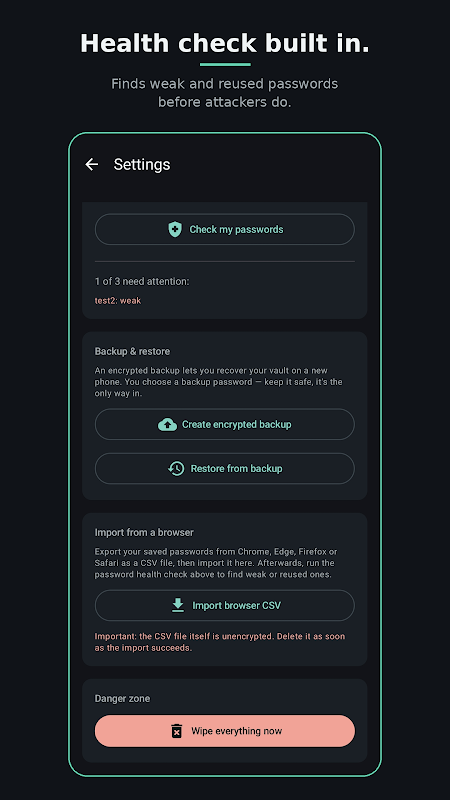
Task: Click the trash can icon in Danger zone
Action: pyautogui.click(x=177, y=731)
